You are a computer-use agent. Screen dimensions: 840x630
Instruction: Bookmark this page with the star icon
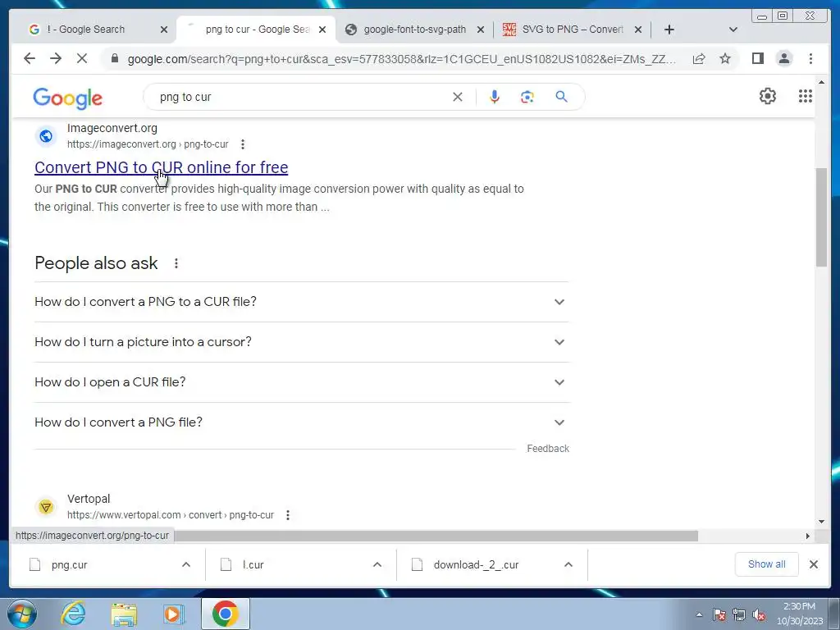725,58
